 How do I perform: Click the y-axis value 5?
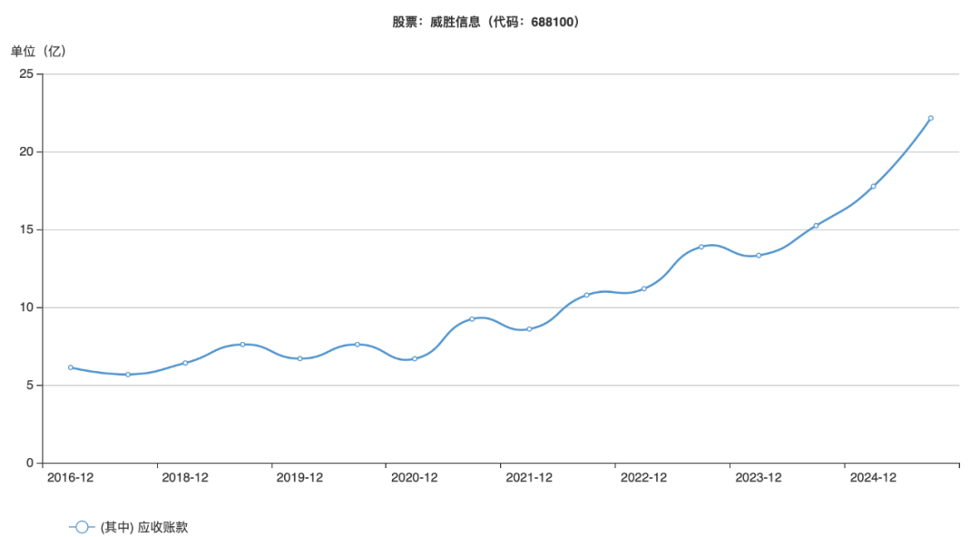tap(30, 386)
